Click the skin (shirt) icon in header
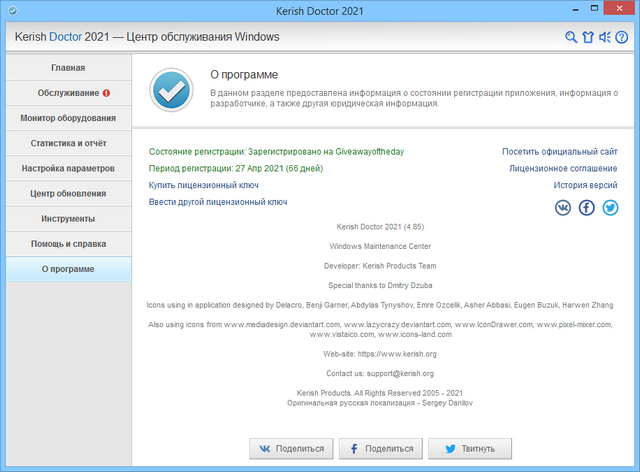Image resolution: width=640 pixels, height=472 pixels. click(x=588, y=37)
